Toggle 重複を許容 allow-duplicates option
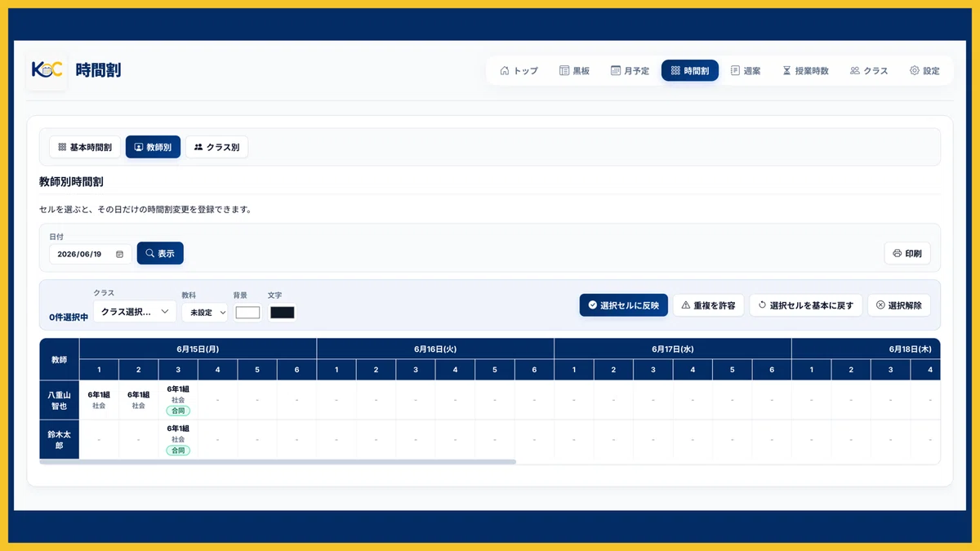 [x=708, y=305]
